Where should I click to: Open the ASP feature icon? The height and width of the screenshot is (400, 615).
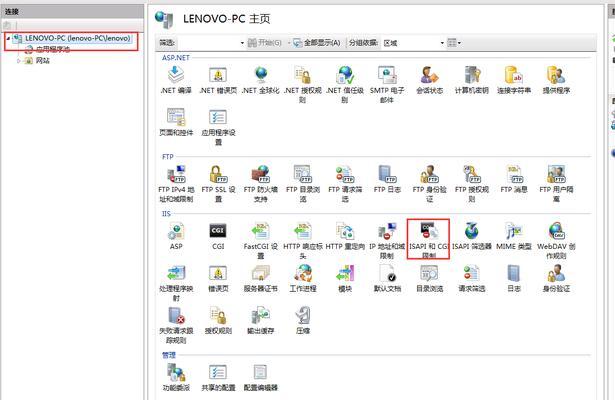point(176,236)
